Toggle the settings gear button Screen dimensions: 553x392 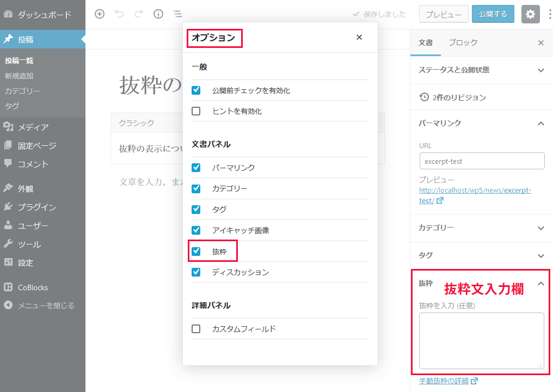[531, 14]
